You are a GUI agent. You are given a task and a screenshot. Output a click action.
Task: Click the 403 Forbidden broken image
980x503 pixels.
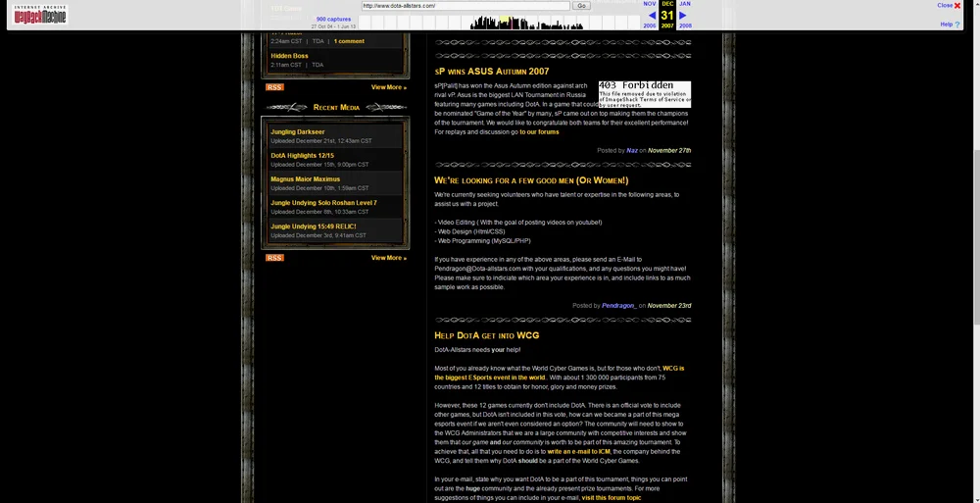645,94
